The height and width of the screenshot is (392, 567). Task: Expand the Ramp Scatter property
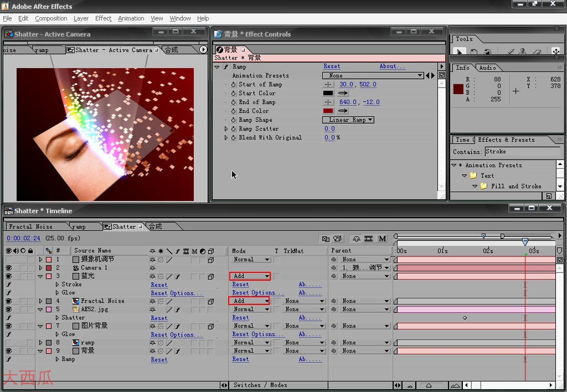(x=226, y=128)
